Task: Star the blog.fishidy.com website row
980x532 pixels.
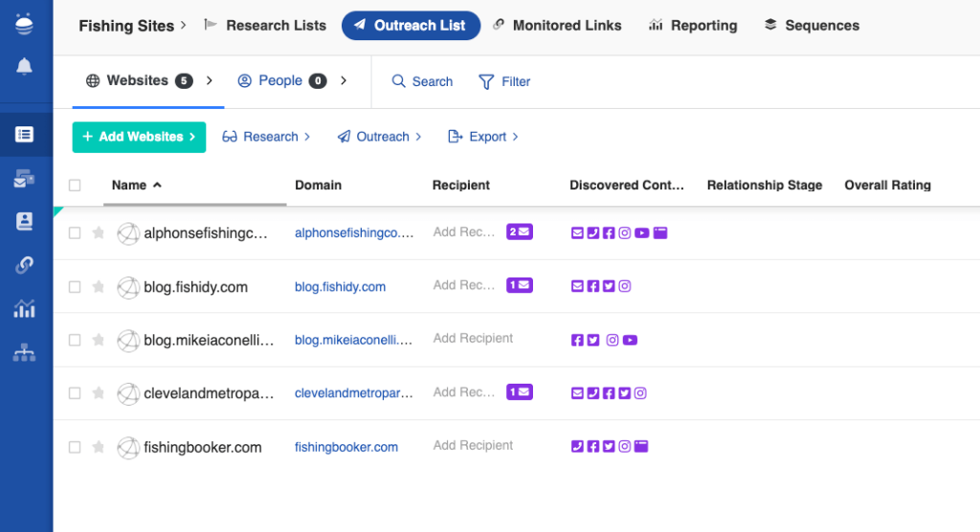Action: tap(98, 287)
